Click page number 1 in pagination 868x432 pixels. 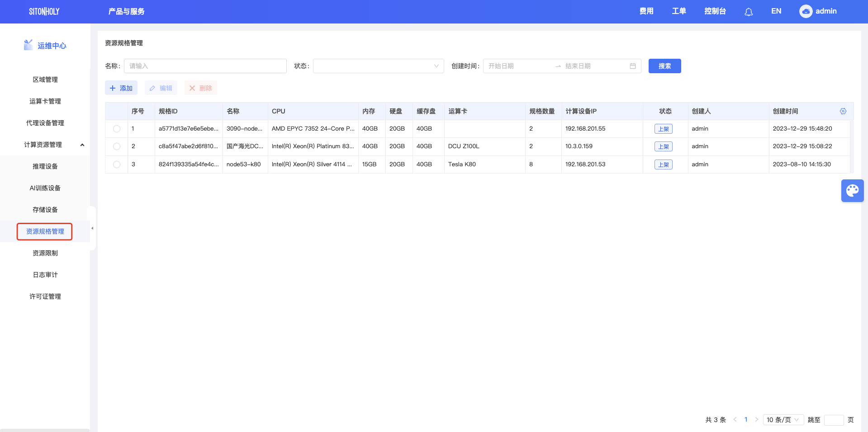pos(746,419)
